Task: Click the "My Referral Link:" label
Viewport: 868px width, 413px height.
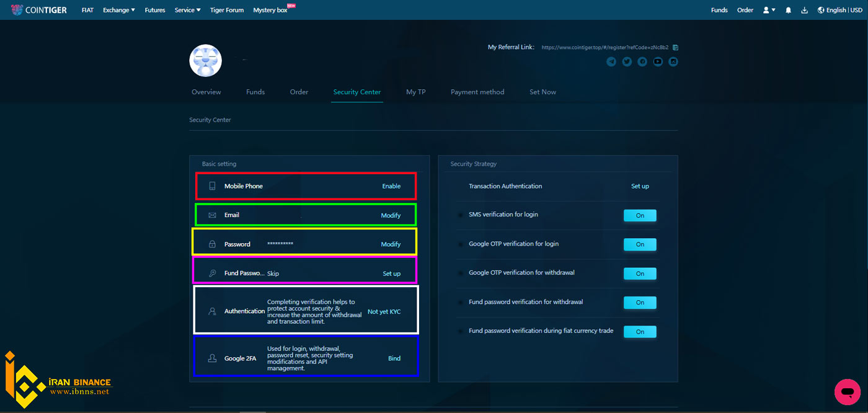Action: point(511,47)
